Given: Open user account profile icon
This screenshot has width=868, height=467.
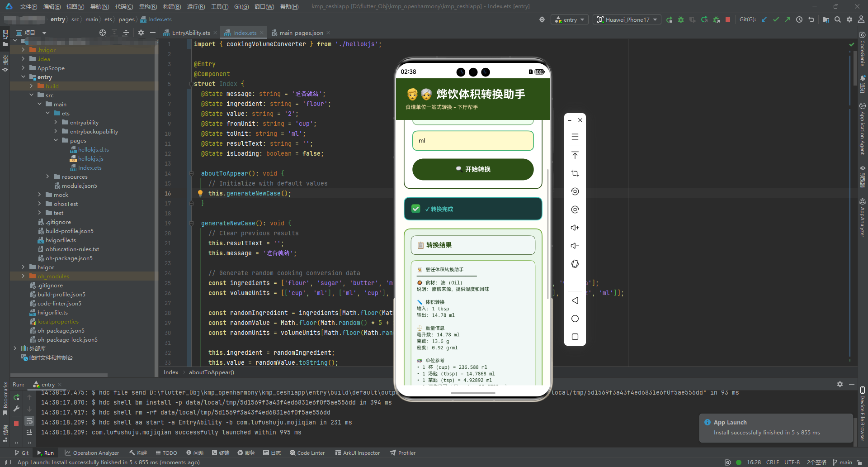Looking at the screenshot, I should tap(861, 19).
